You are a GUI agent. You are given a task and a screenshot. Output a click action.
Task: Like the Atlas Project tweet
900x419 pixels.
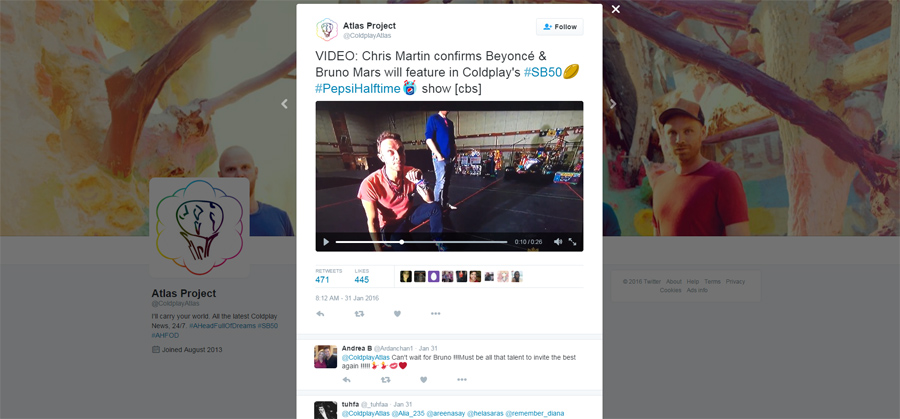[397, 314]
